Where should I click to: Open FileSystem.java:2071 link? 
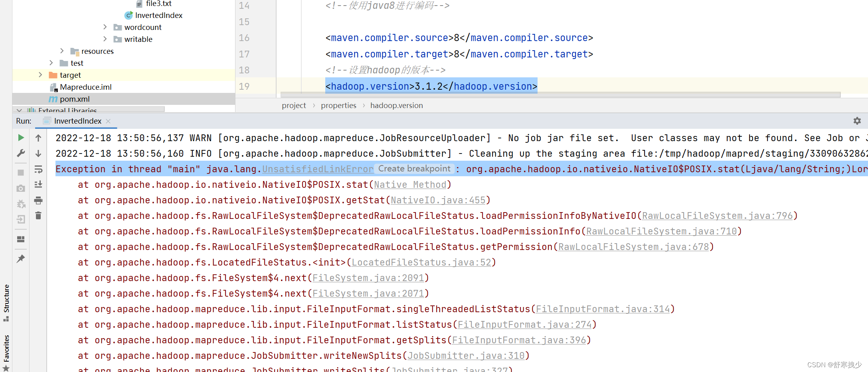click(368, 293)
